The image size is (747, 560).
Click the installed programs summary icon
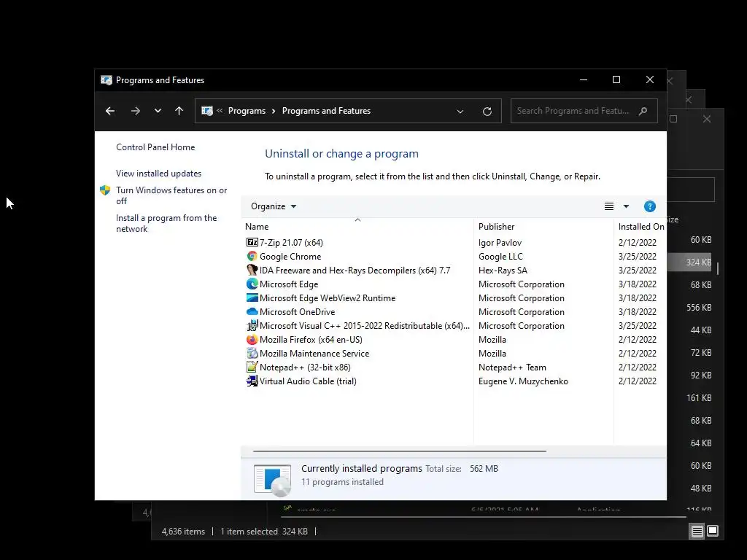coord(273,480)
